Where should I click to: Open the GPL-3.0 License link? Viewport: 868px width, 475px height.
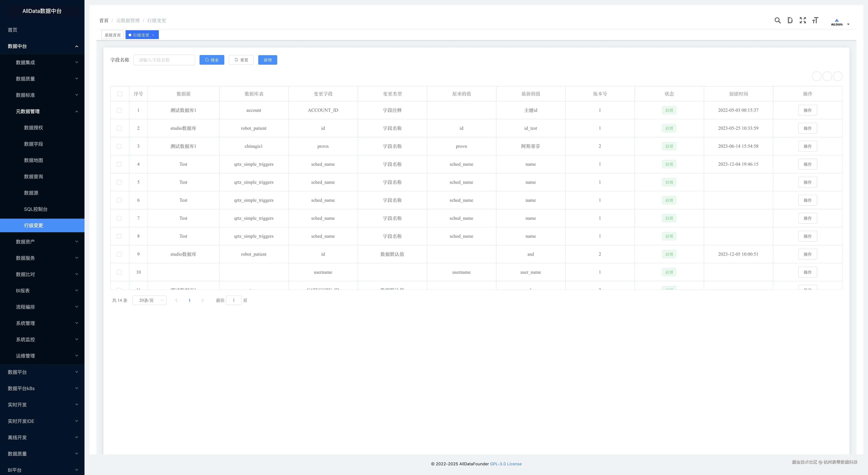[x=505, y=464]
